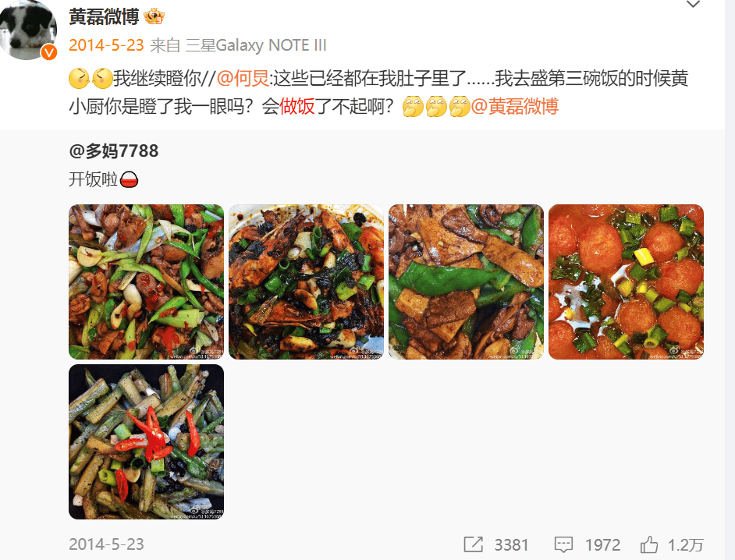The image size is (735, 560).
Task: Click the red 做饭 keyword link
Action: tap(296, 106)
